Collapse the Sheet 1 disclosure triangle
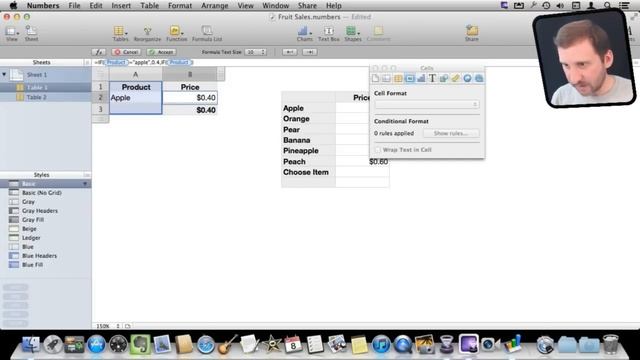Image resolution: width=640 pixels, height=360 pixels. pyautogui.click(x=4, y=75)
